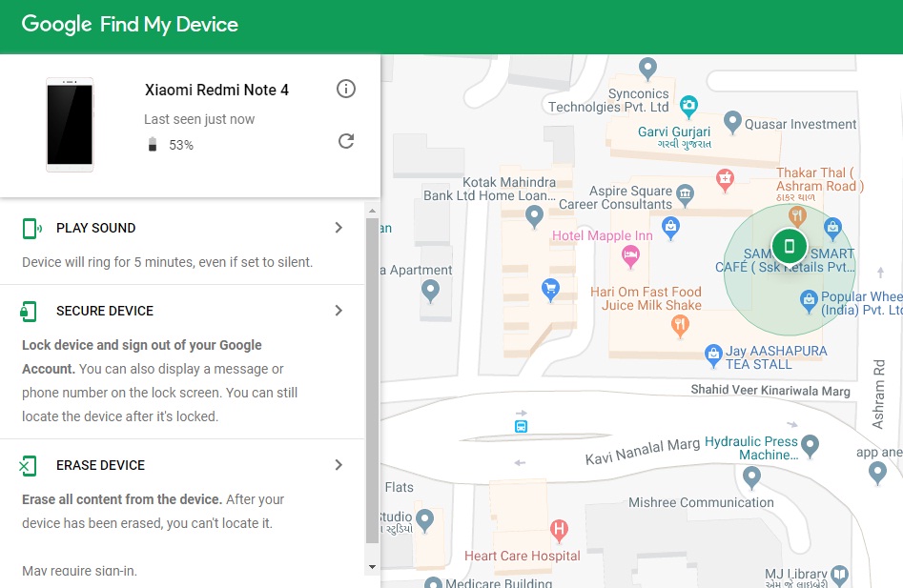Expand the Play Sound option chevron
The width and height of the screenshot is (903, 588).
pos(339,228)
